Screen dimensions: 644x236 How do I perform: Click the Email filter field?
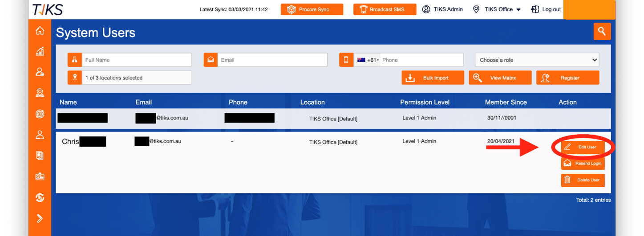272,60
